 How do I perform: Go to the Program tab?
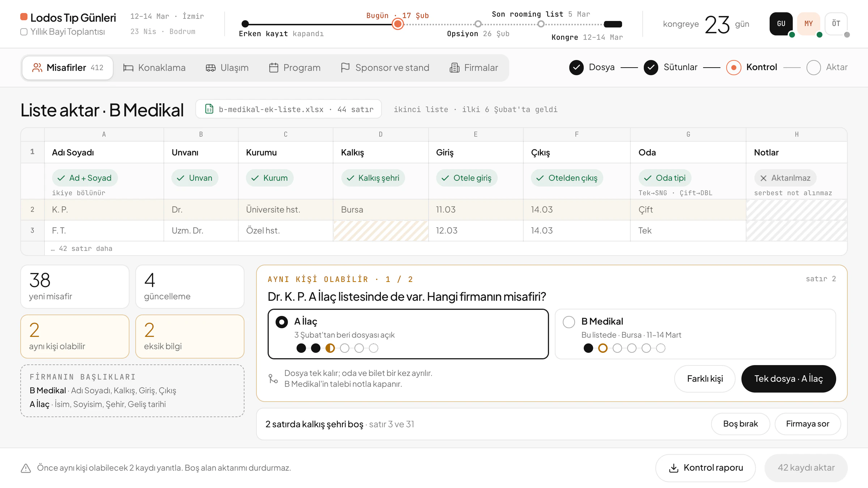295,68
